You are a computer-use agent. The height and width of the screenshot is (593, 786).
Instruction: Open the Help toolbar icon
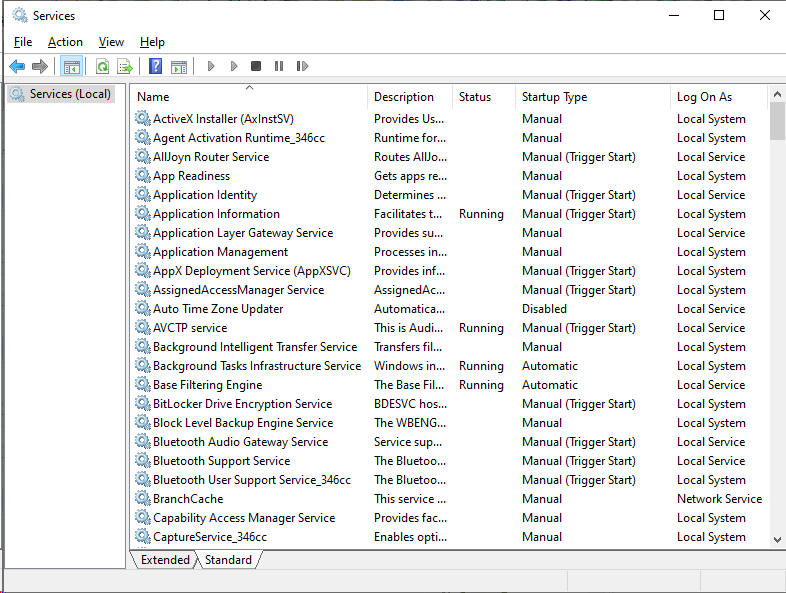click(x=155, y=66)
